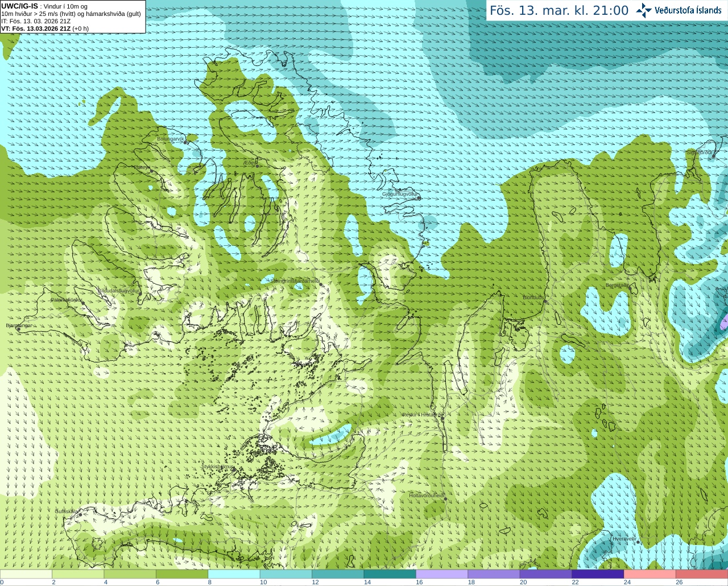Click the legend value '2'
728x586 pixels.
click(x=53, y=582)
